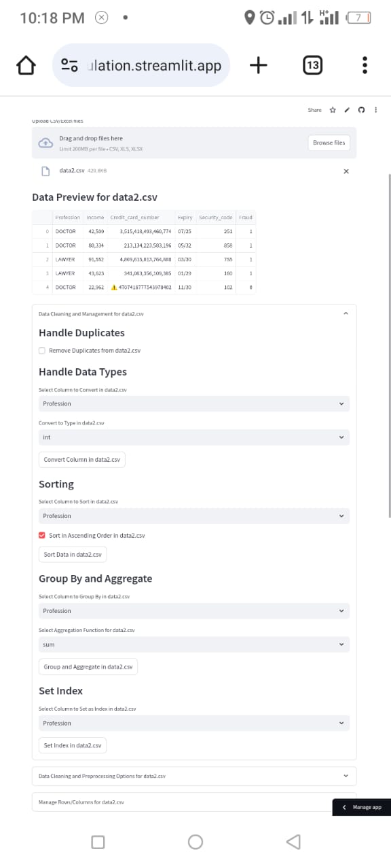Open Aggregation Function dropdown showing sum
The width and height of the screenshot is (391, 868).
[194, 644]
